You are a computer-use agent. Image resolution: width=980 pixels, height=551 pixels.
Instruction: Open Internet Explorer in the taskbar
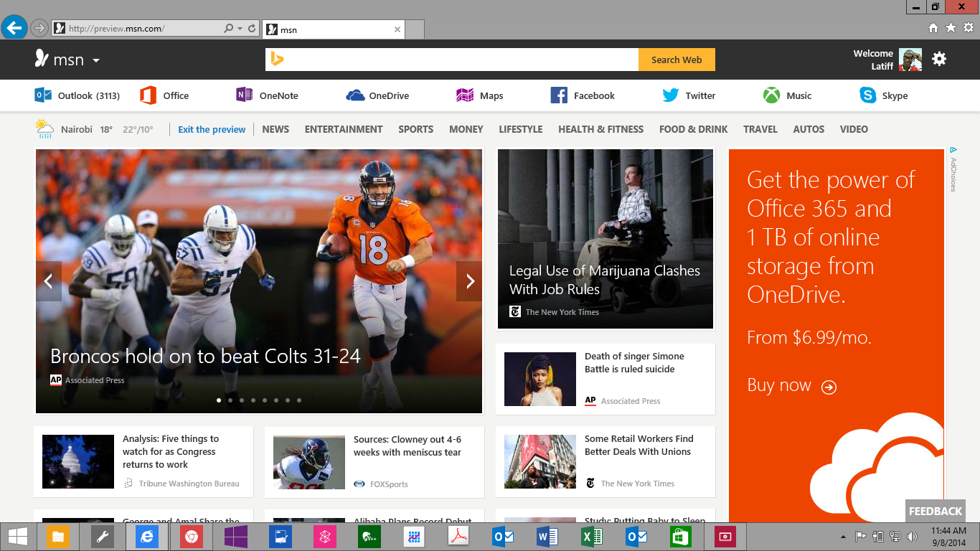click(x=147, y=536)
